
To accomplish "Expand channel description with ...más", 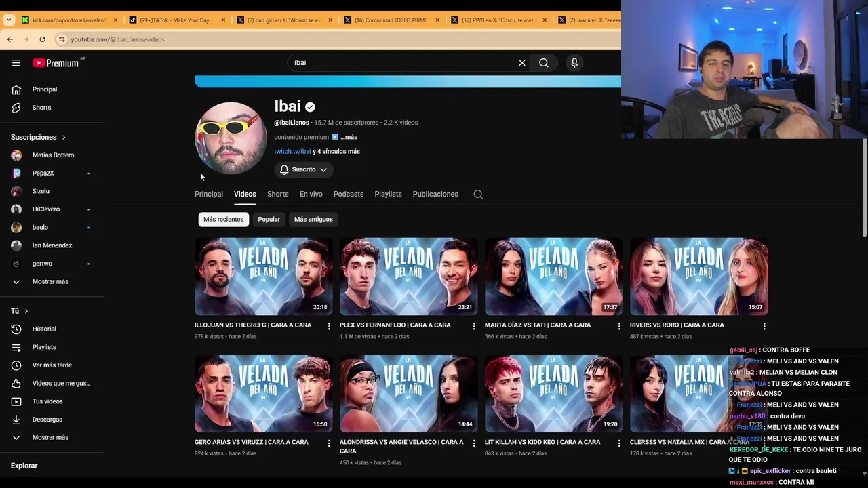I will pos(349,137).
